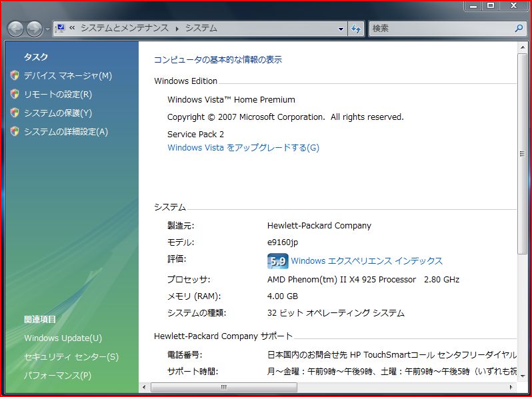The height and width of the screenshot is (397, 532).
Task: Click model value e9160jp
Action: pos(282,242)
